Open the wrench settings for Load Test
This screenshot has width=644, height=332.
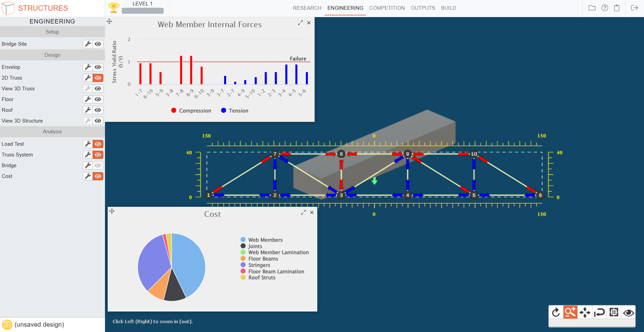point(88,144)
